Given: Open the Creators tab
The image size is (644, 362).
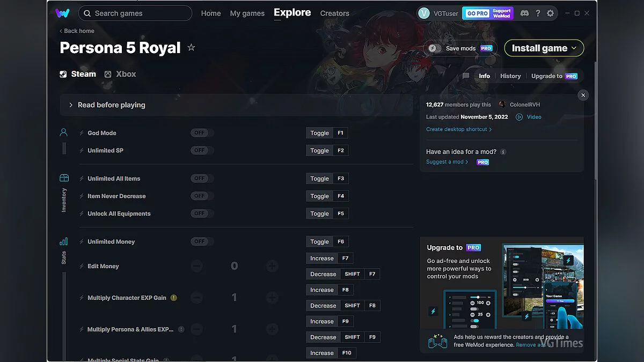Looking at the screenshot, I should click(x=335, y=13).
